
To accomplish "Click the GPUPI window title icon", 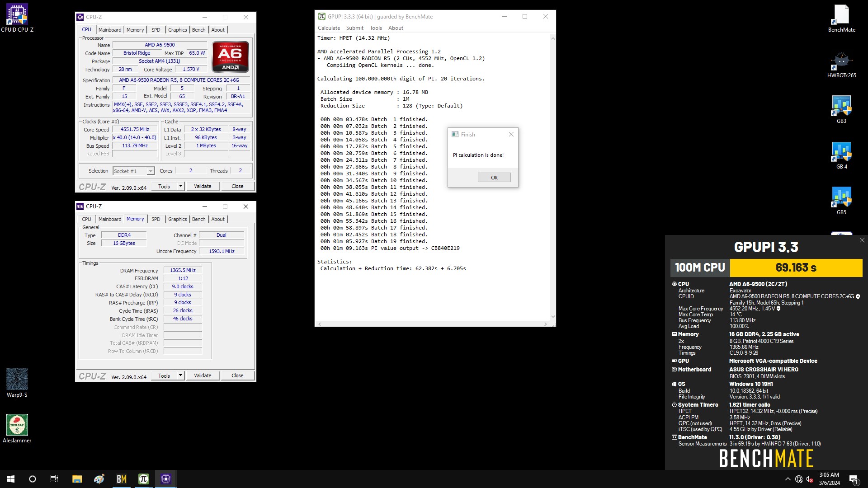I will point(321,16).
